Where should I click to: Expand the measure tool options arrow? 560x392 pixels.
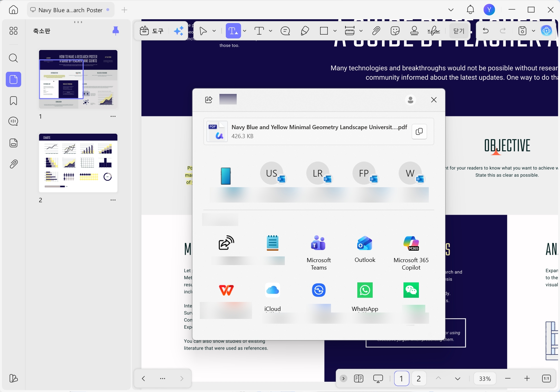[x=361, y=31]
